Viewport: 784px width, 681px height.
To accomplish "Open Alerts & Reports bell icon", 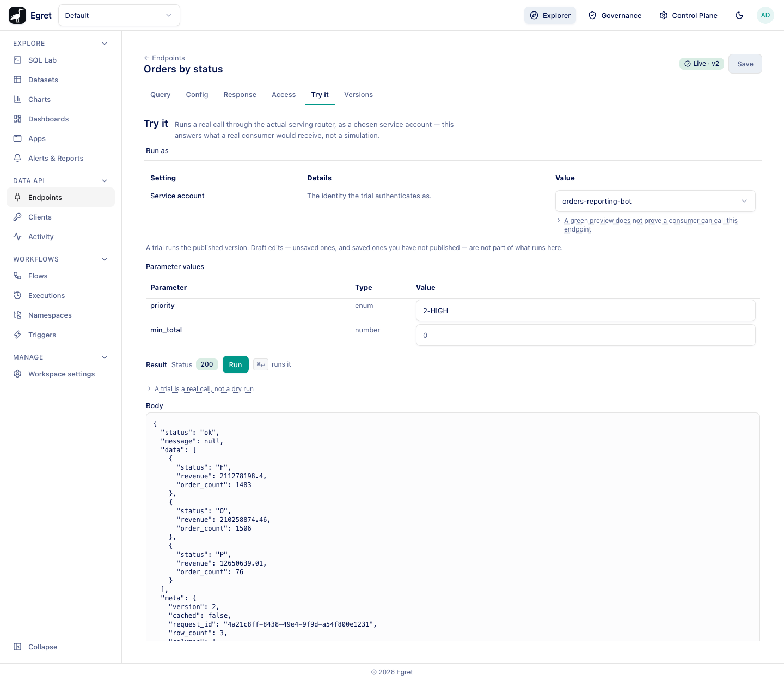I will pos(17,158).
